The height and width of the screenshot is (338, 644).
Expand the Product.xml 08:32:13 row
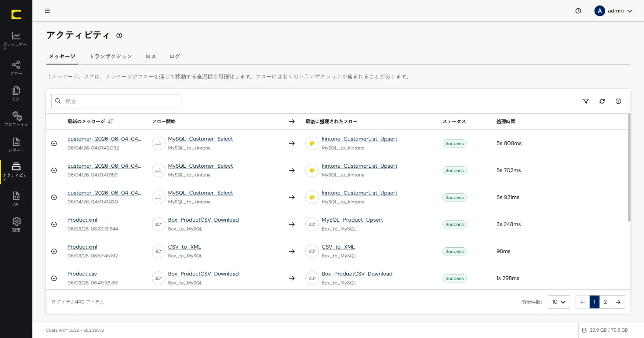(54, 224)
